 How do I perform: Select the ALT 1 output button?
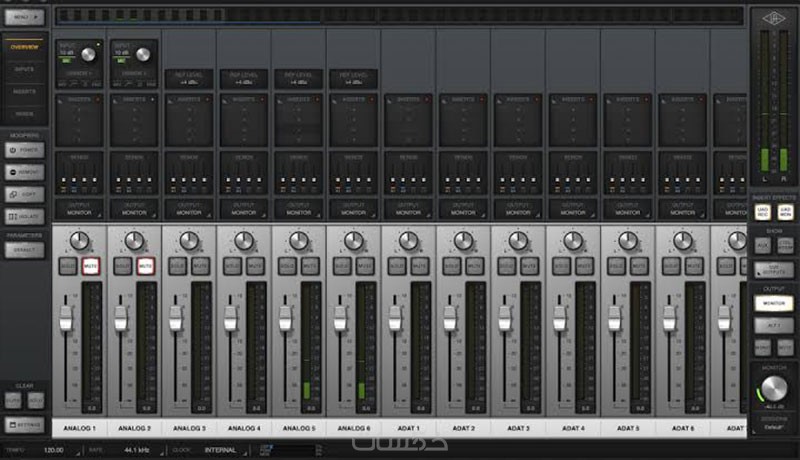[774, 325]
